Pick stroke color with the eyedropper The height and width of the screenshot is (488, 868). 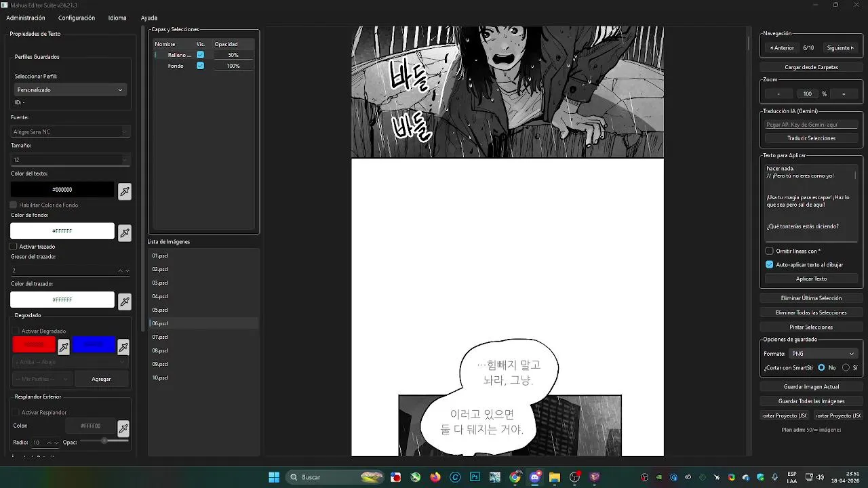125,301
